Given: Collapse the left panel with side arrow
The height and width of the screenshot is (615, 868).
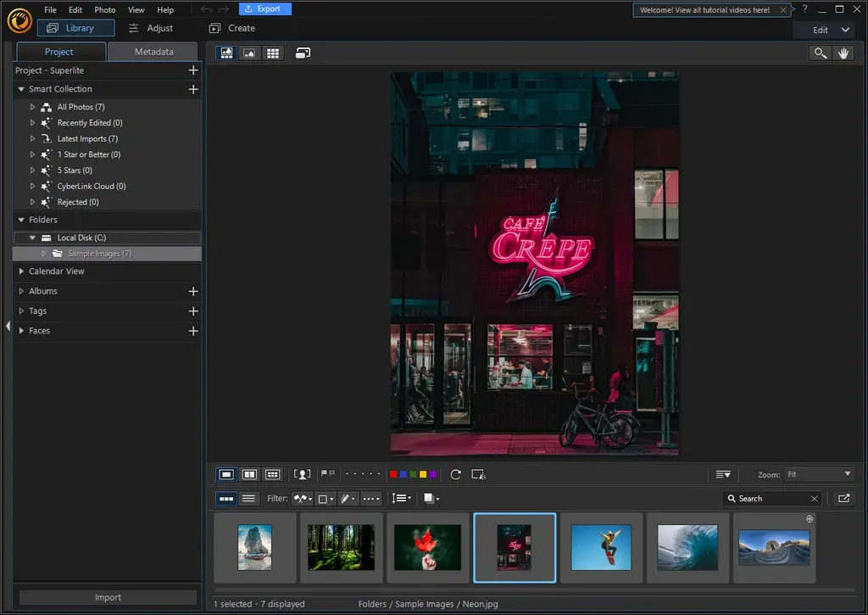Looking at the screenshot, I should tap(8, 327).
